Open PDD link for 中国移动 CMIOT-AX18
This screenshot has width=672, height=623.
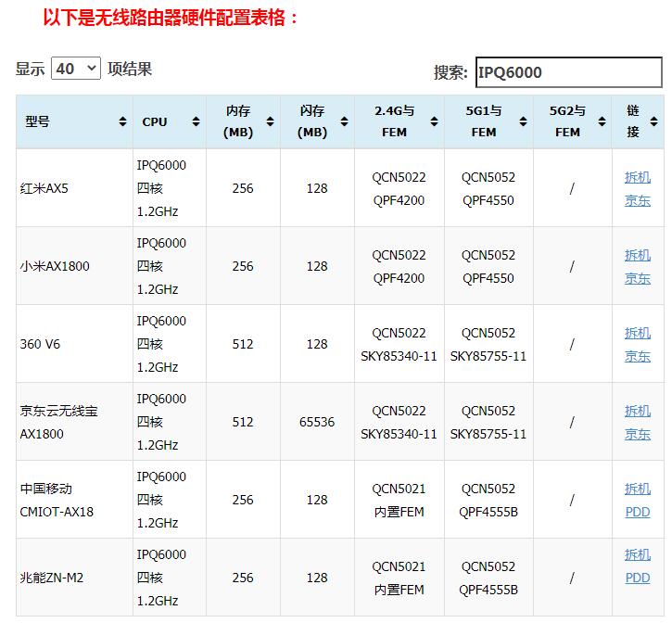638,512
